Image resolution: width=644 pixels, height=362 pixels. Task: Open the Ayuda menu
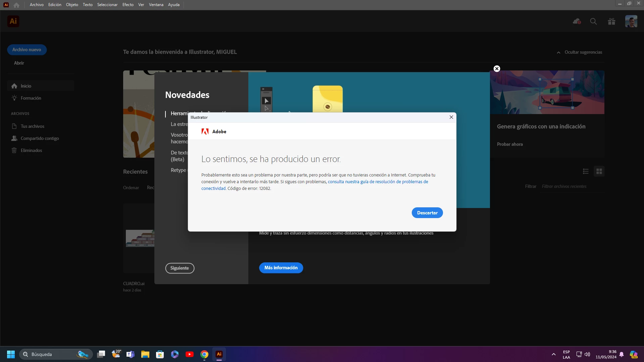[174, 5]
